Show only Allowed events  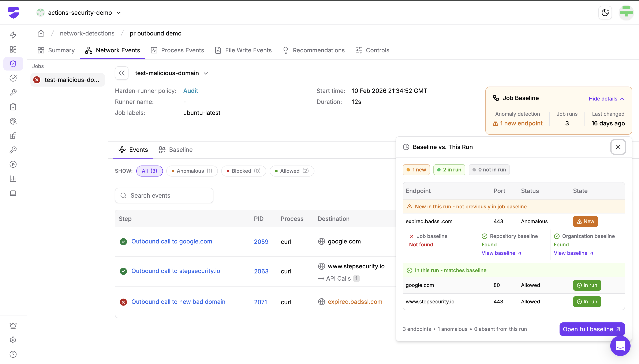(291, 171)
